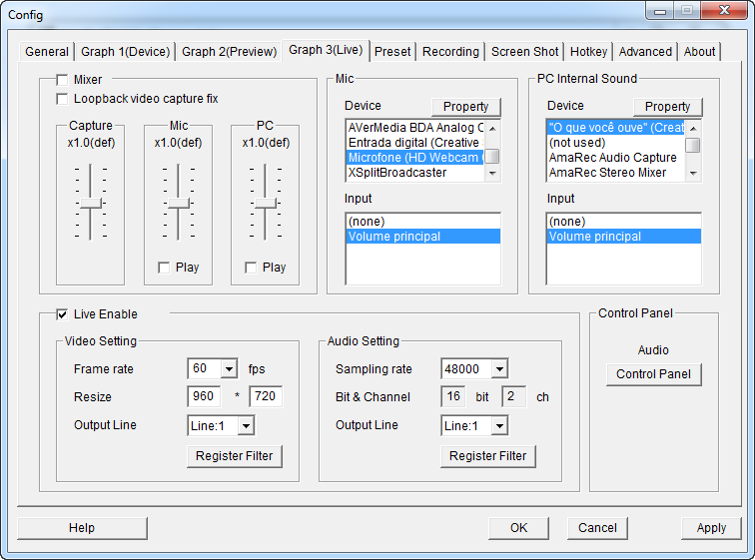This screenshot has width=755, height=560.
Task: Open the Screen Shot tab
Action: point(525,52)
